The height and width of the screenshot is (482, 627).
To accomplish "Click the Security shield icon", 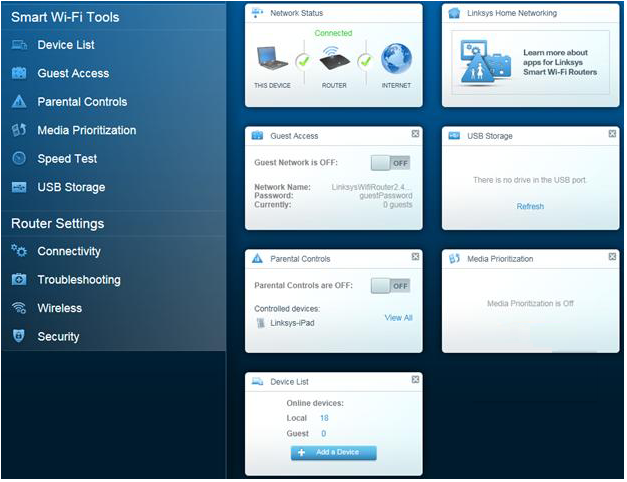I will tap(19, 336).
